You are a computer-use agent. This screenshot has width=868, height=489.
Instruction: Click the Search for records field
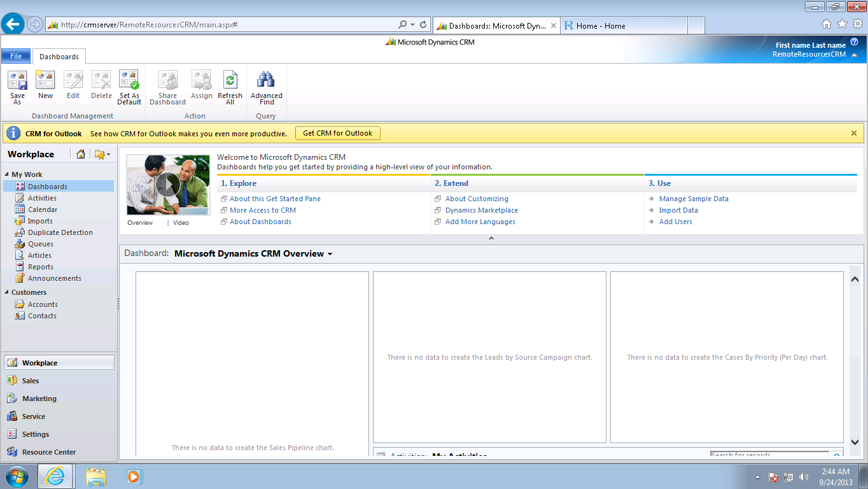point(766,454)
